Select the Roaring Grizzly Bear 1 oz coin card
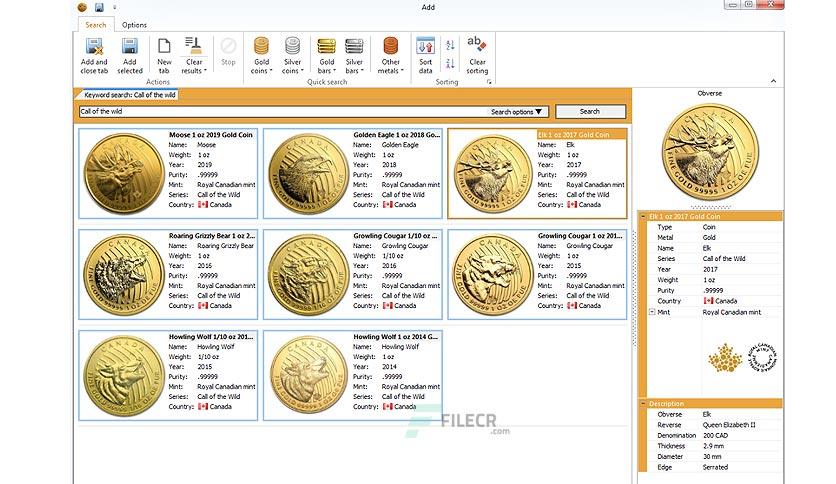The height and width of the screenshot is (484, 836). 168,275
